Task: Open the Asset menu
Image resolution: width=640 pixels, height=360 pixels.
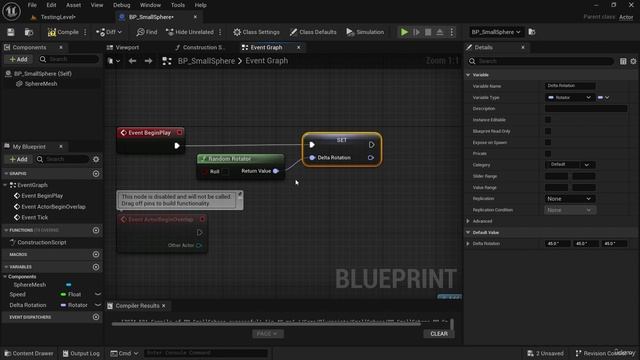Action: click(73, 5)
